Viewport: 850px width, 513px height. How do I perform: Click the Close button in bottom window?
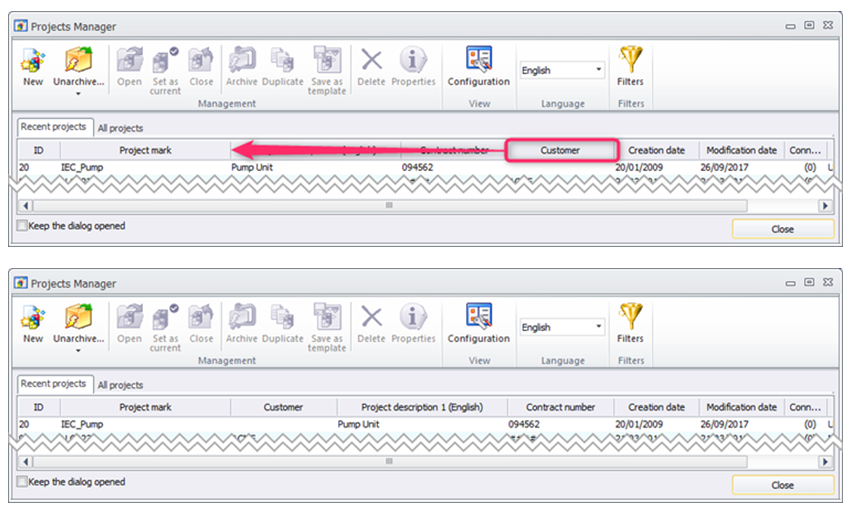point(782,485)
